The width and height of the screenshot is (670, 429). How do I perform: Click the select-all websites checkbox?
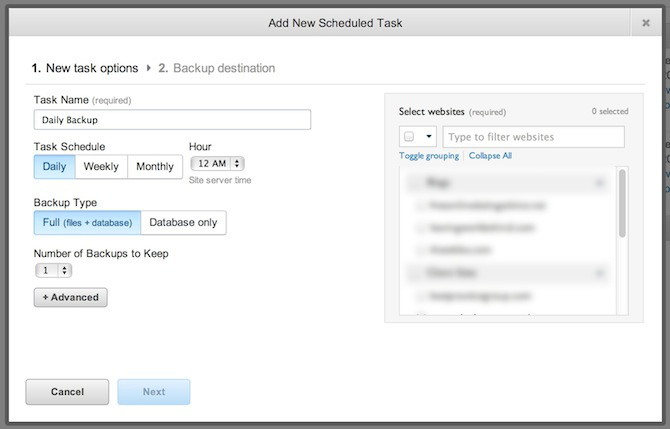coord(410,137)
